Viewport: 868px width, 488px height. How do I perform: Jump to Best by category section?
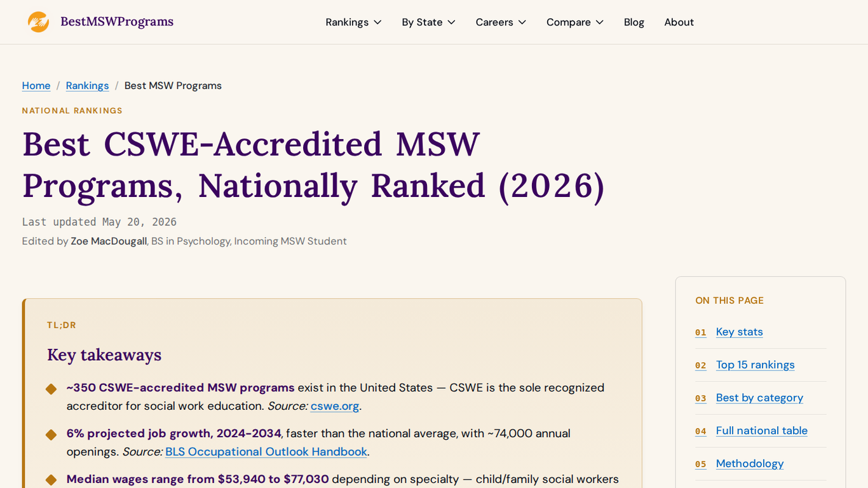(x=759, y=398)
